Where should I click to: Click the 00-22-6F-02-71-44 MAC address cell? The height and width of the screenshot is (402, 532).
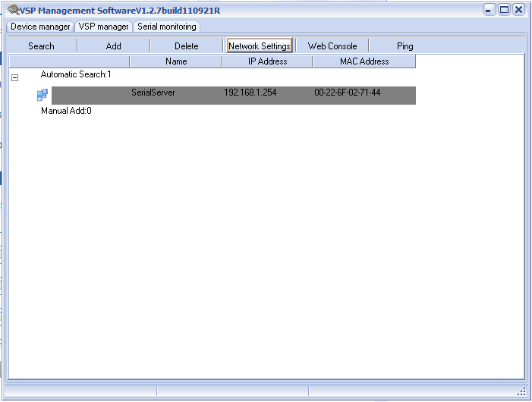point(348,93)
